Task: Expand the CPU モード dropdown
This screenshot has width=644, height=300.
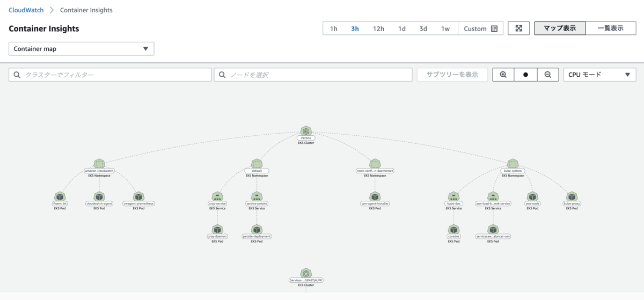Action: [x=599, y=75]
